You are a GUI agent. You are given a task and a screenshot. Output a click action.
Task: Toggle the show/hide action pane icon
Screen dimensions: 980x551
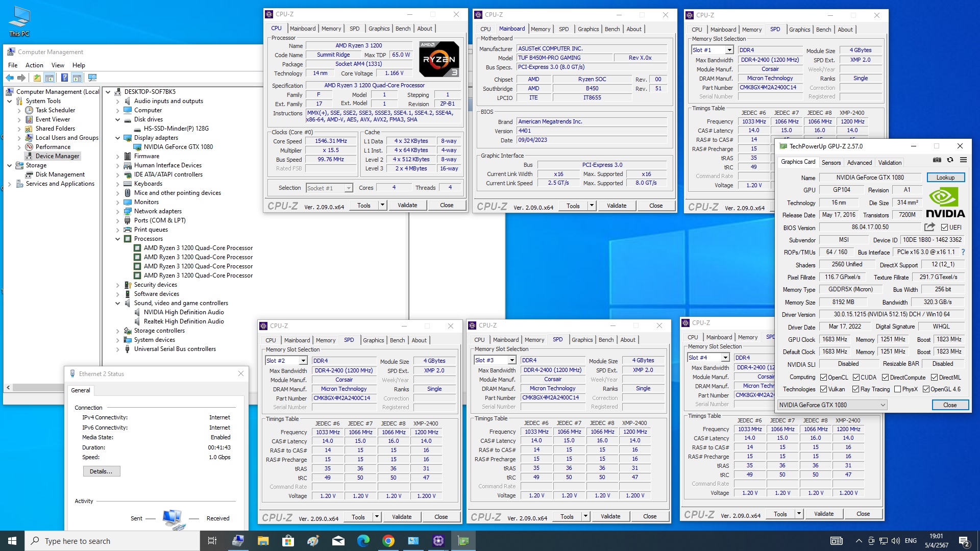[x=77, y=78]
